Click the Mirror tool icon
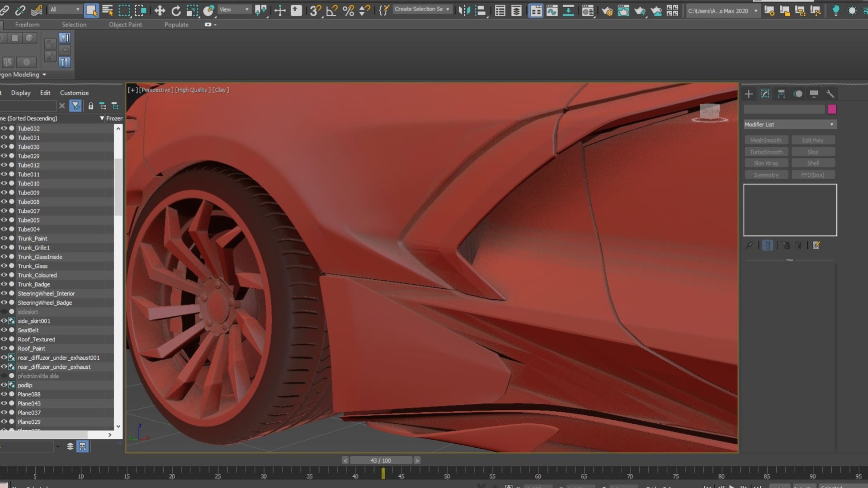Viewport: 868px width, 488px height. [x=464, y=10]
